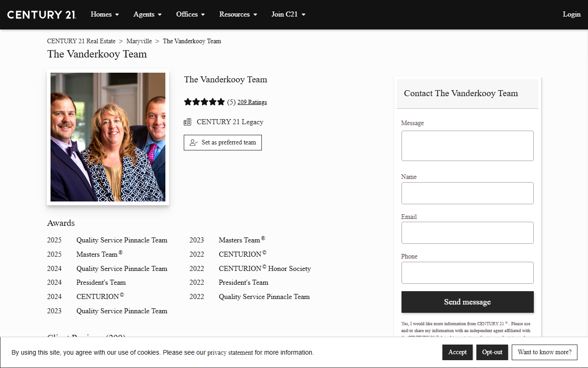Screen dimensions: 588x368
Task: Open the Agents dropdown menu
Action: (147, 14)
